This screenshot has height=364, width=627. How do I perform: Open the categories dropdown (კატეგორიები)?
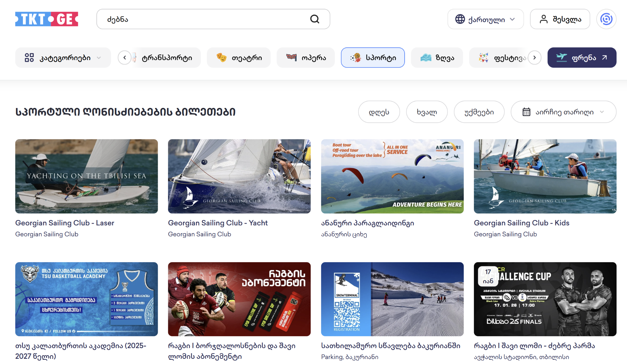pyautogui.click(x=63, y=58)
